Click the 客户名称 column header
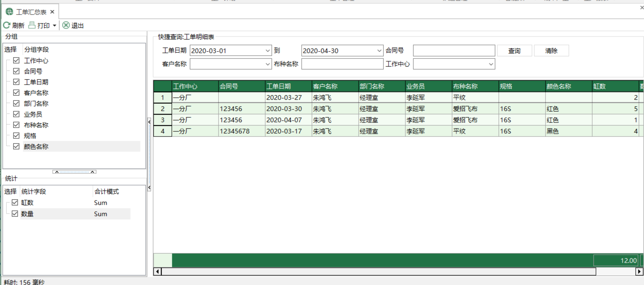 (335, 86)
